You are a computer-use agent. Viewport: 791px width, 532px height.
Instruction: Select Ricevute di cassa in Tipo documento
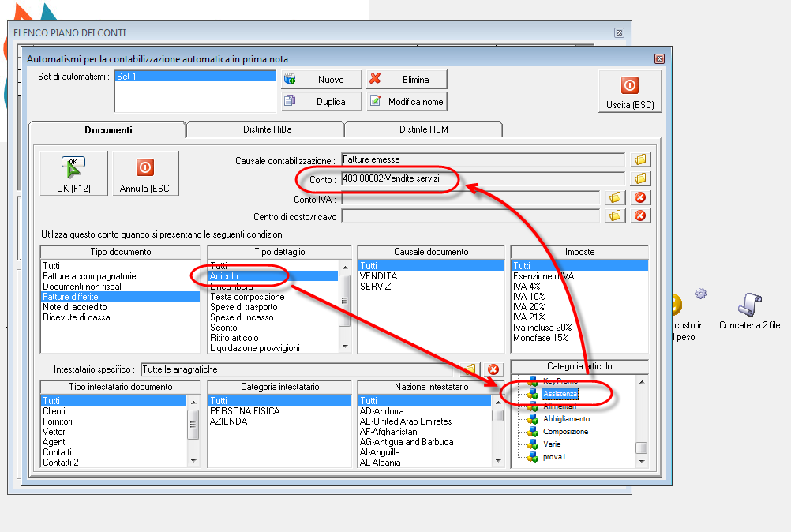coord(120,317)
